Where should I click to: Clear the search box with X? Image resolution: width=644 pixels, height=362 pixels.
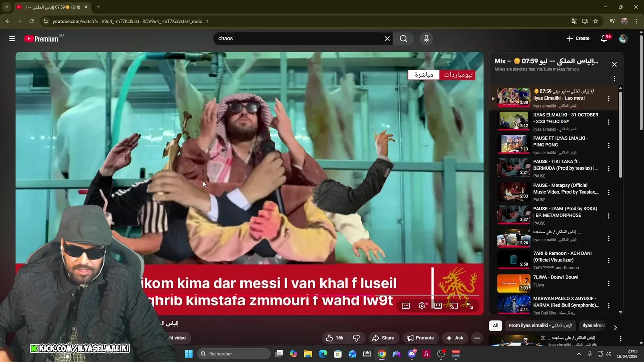pos(387,38)
